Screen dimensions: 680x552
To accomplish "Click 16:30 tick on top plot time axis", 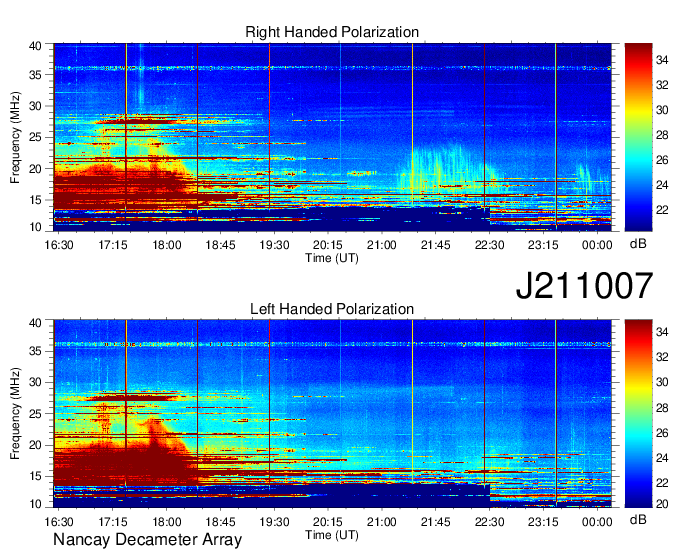I will 59,245.
